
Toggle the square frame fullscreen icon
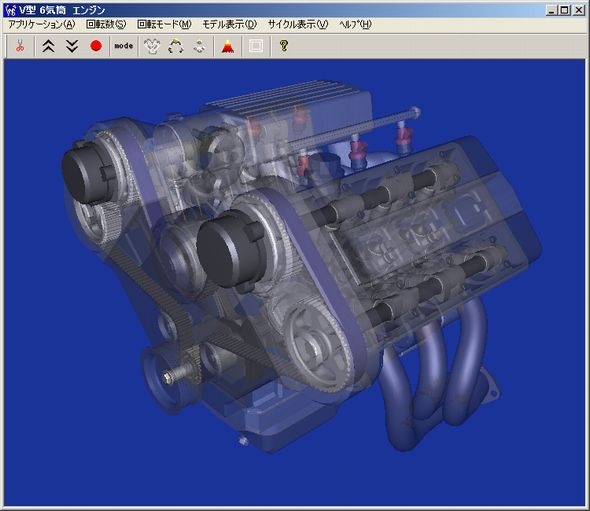pyautogui.click(x=256, y=46)
